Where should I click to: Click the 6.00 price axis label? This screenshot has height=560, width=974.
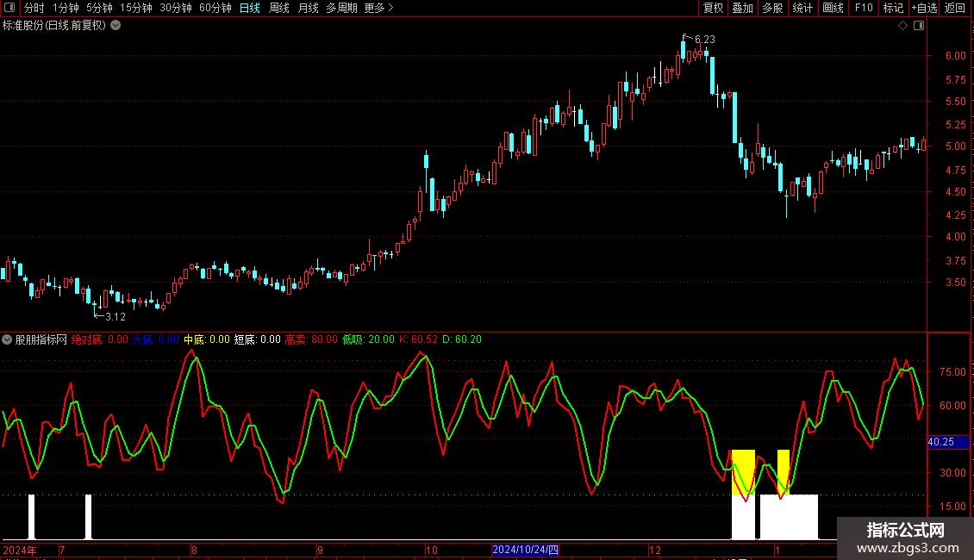pos(955,56)
